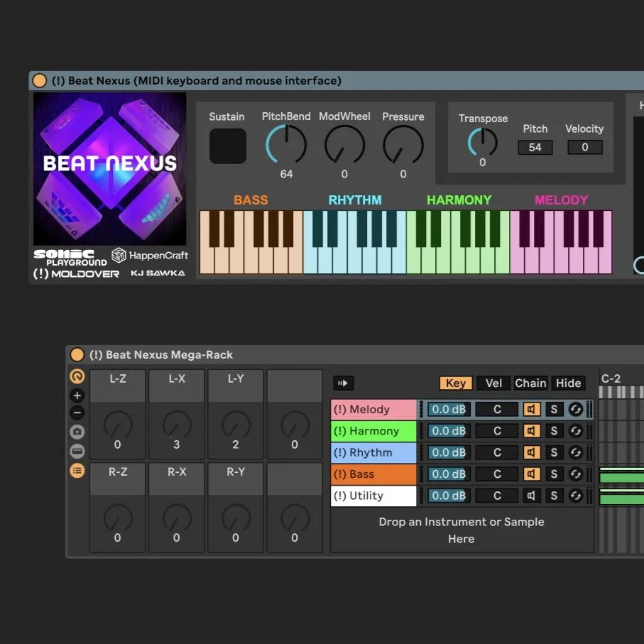
Task: Add a macro control with the plus icon
Action: pos(77,395)
